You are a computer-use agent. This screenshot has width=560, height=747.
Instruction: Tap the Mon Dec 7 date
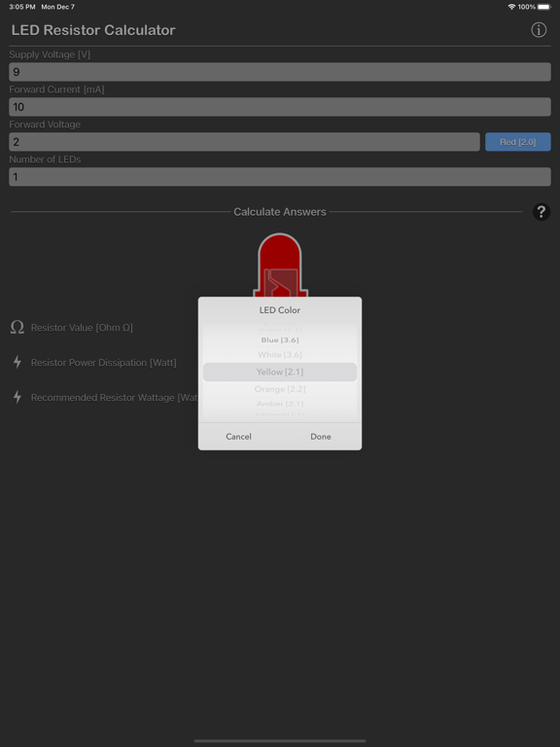click(57, 7)
